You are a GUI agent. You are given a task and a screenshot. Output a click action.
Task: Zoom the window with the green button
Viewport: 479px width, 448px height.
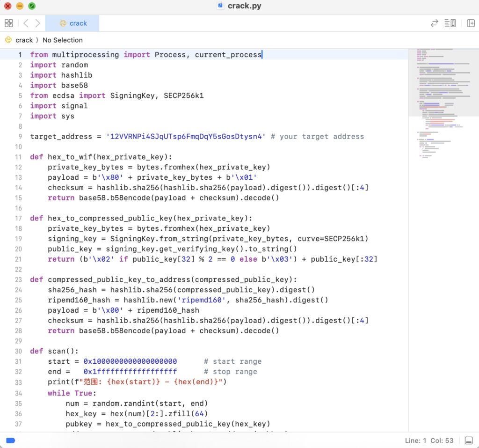tap(32, 6)
